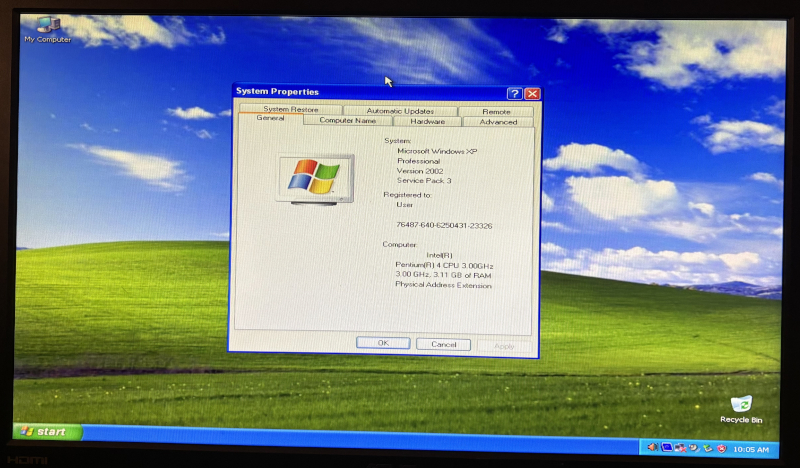Open the Advanced tab
Image resolution: width=800 pixels, height=468 pixels.
coord(498,122)
